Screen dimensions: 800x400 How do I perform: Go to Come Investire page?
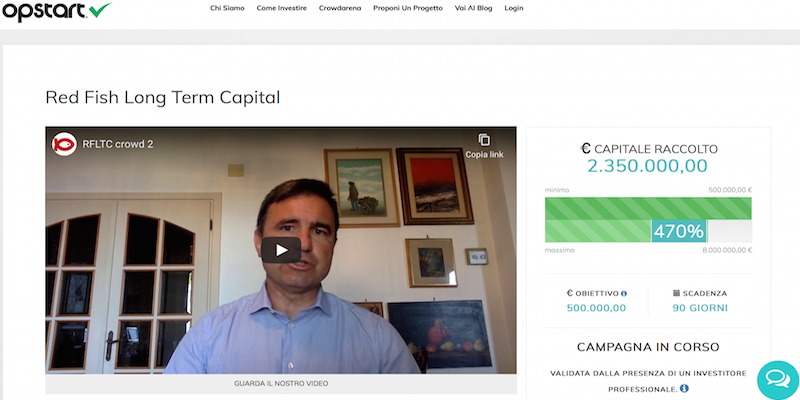pos(282,8)
